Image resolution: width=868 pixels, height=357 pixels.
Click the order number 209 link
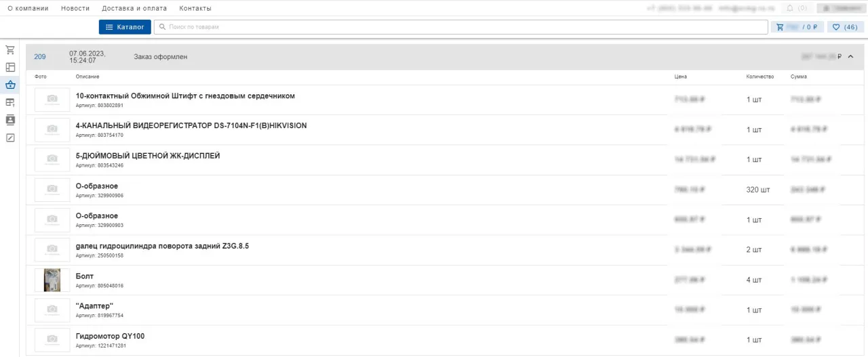click(x=40, y=57)
